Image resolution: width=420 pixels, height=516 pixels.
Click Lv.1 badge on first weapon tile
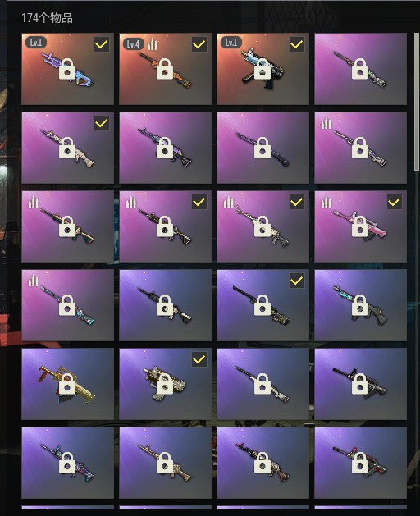36,42
